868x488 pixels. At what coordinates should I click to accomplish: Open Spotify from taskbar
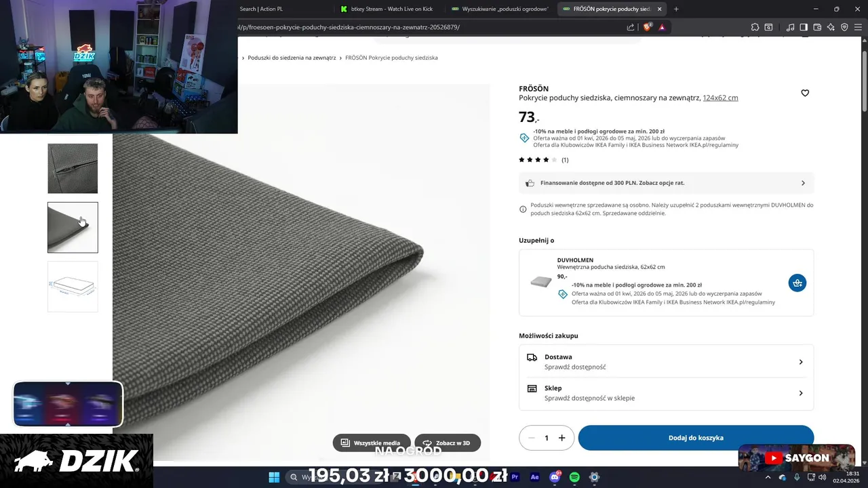pyautogui.click(x=574, y=477)
